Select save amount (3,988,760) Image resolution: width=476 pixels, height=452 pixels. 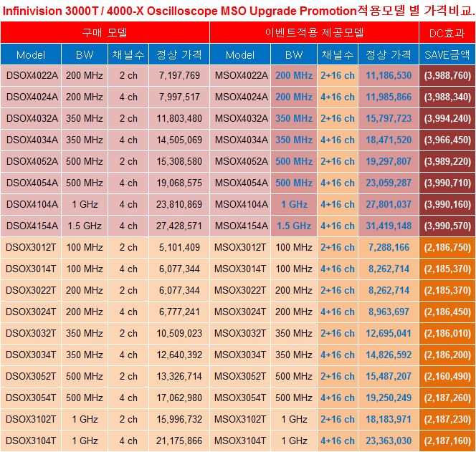tap(447, 75)
